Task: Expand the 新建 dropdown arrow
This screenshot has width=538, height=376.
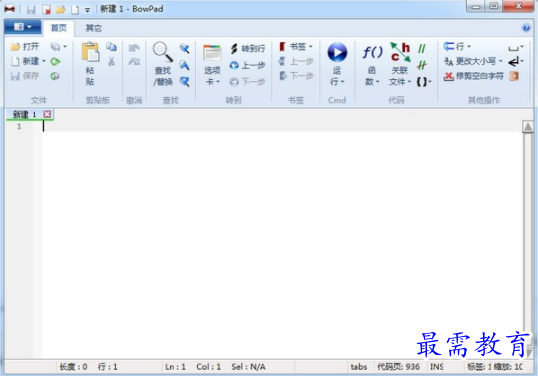Action: tap(44, 61)
